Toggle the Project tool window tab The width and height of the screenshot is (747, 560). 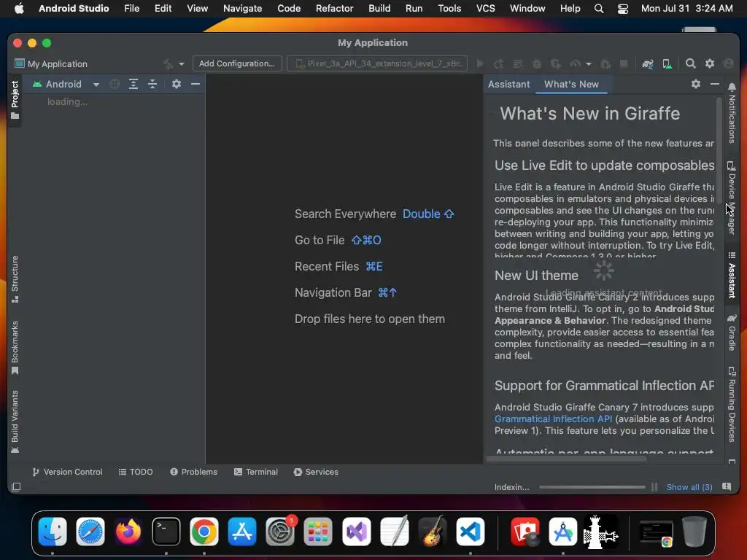coord(15,99)
